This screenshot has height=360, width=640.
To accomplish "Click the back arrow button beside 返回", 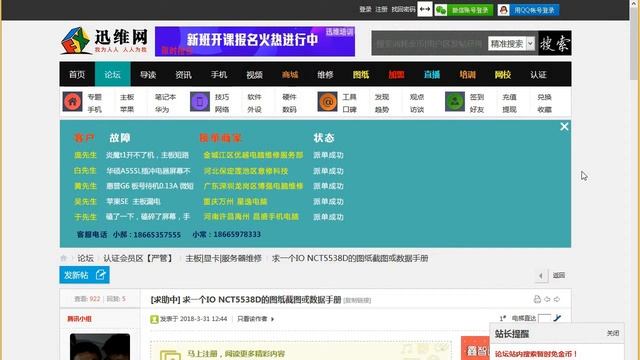I will [541, 276].
